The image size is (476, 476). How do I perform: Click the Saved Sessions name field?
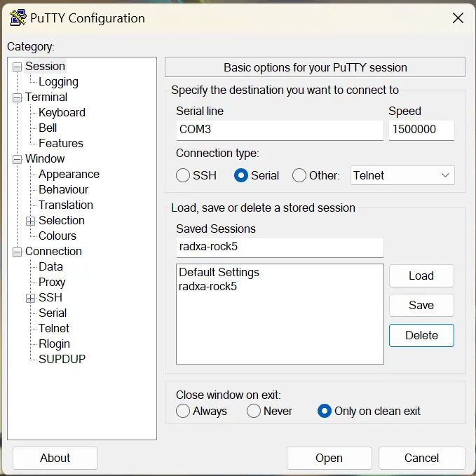pos(280,247)
